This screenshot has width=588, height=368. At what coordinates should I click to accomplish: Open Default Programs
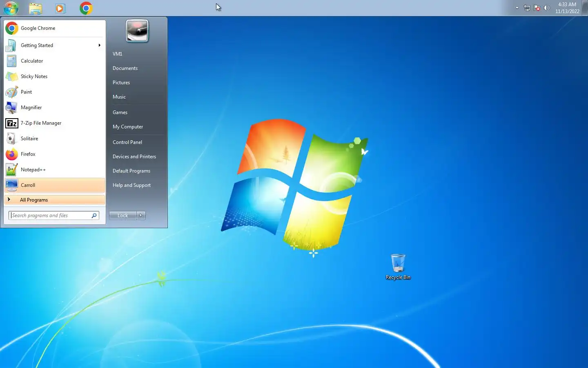131,171
